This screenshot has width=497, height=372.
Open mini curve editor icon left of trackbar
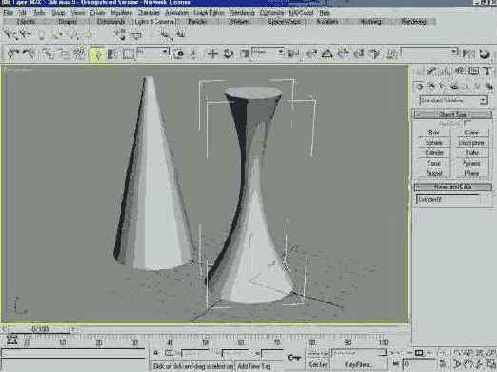12,340
